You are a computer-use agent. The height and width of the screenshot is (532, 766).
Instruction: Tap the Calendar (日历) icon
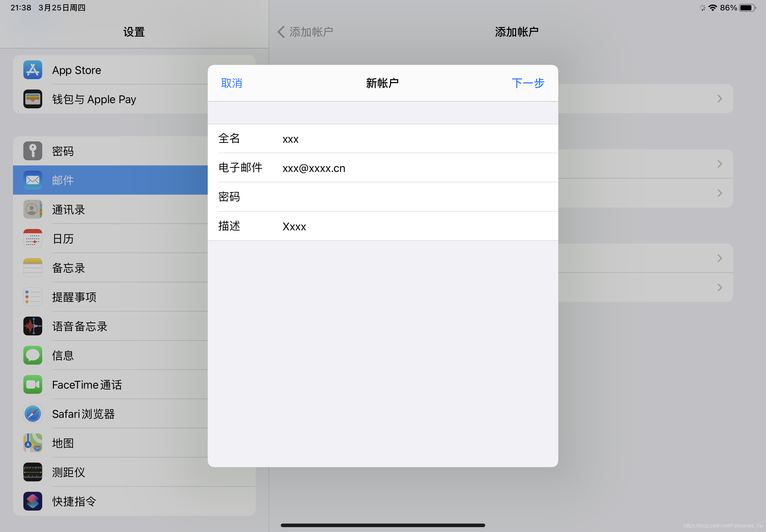point(33,239)
